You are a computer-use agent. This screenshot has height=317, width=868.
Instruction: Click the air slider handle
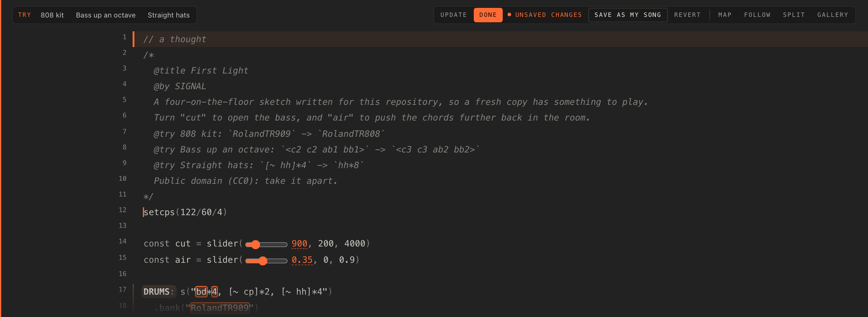pyautogui.click(x=263, y=260)
